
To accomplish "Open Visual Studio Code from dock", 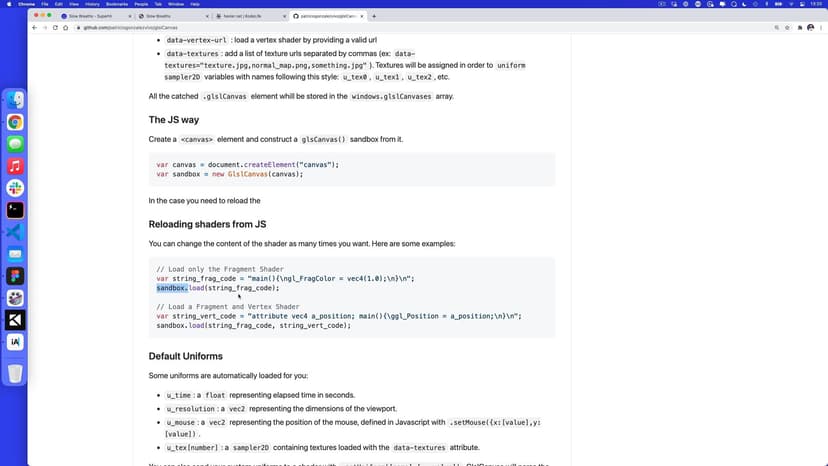I will [x=15, y=232].
